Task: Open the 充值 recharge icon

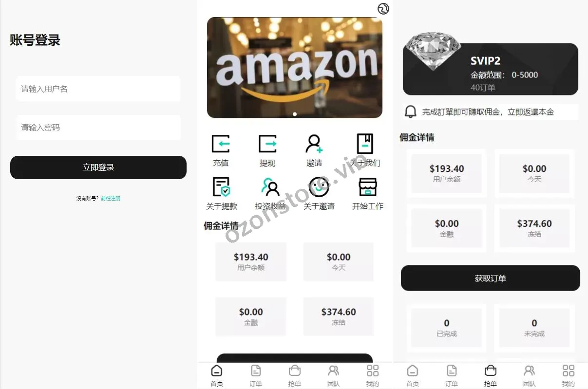Action: pyautogui.click(x=221, y=144)
